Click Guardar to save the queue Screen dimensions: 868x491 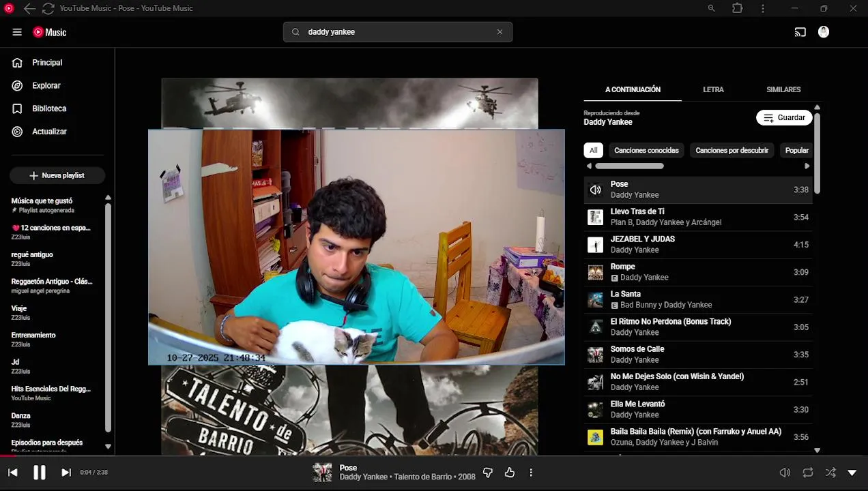784,118
